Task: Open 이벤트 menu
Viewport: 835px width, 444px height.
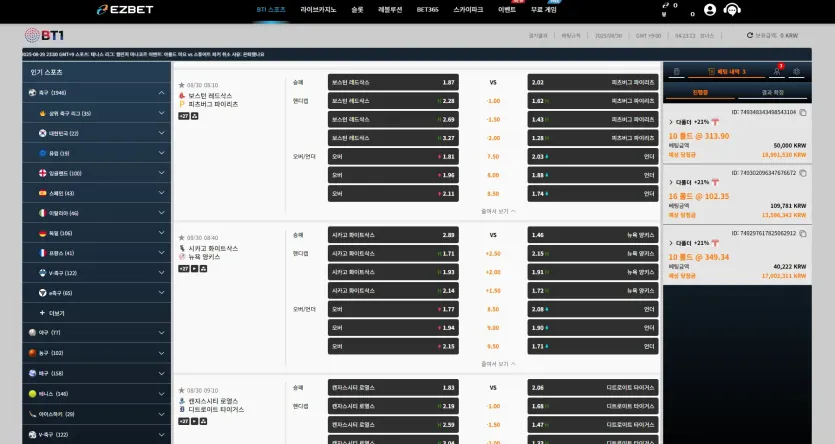Action: 507,10
